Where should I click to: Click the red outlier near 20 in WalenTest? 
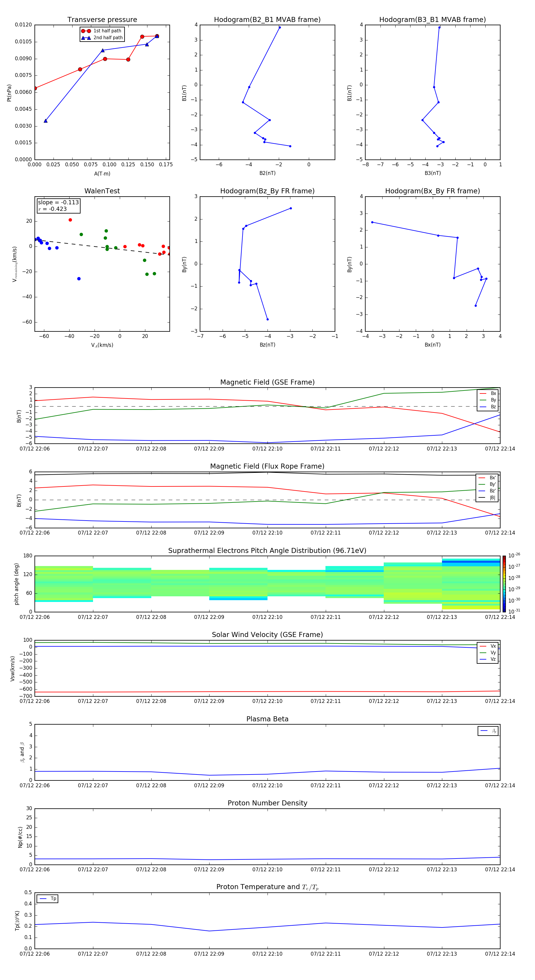(x=70, y=220)
